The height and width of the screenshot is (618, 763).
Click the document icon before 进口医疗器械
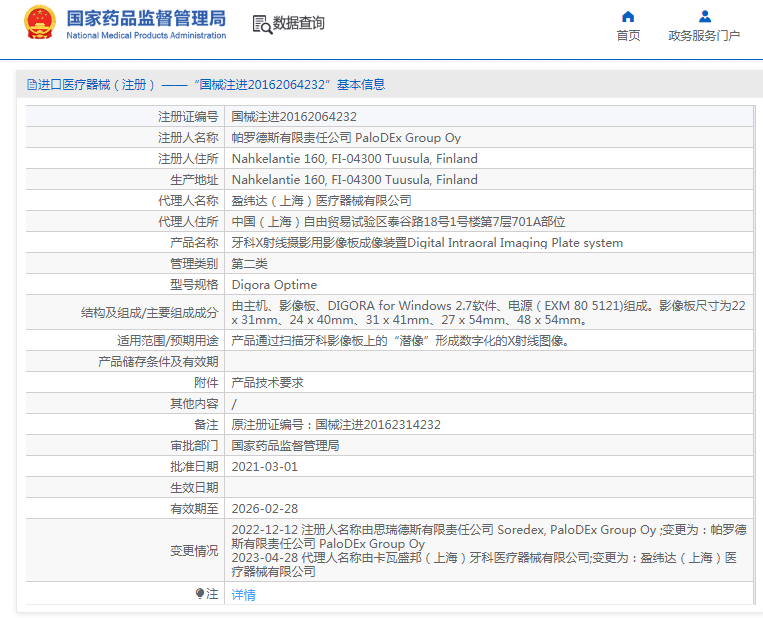(x=32, y=85)
